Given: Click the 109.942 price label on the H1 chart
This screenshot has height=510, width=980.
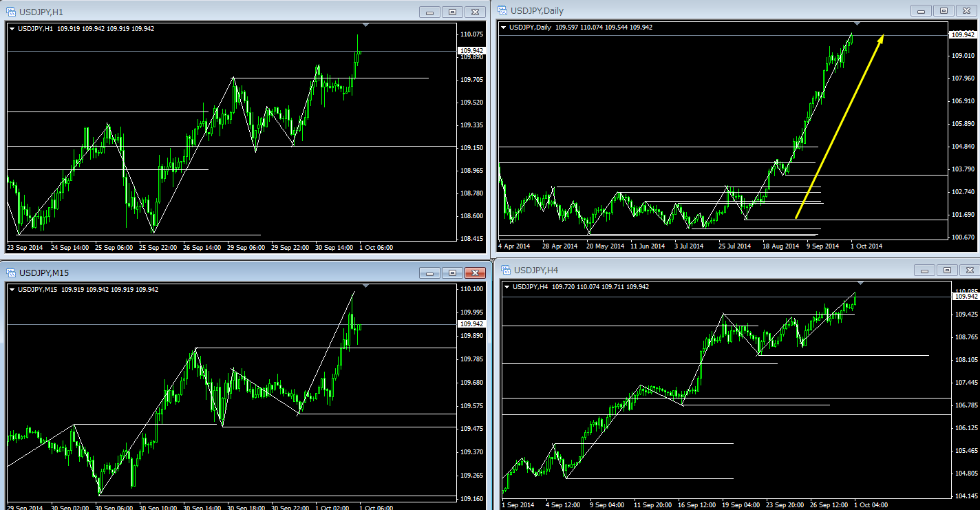Looking at the screenshot, I should pyautogui.click(x=471, y=51).
